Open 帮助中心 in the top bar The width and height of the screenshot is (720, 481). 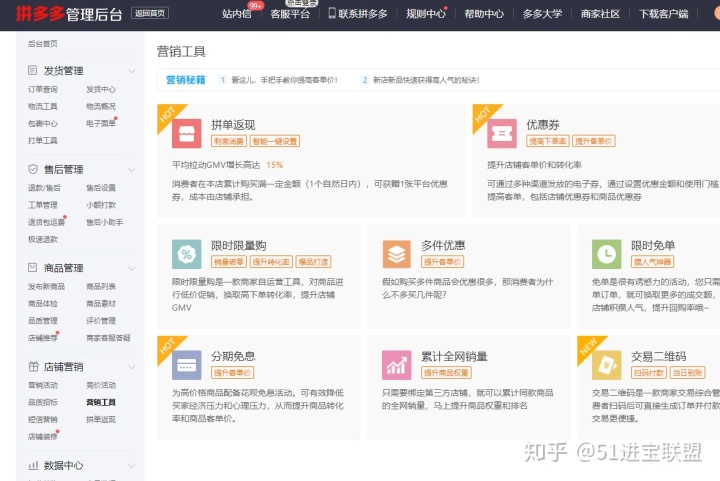tap(484, 14)
